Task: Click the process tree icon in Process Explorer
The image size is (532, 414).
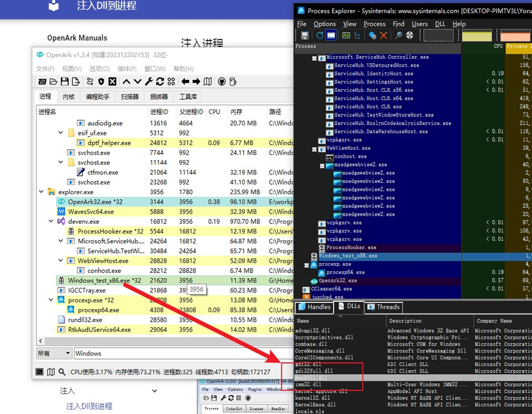Action: (x=357, y=35)
